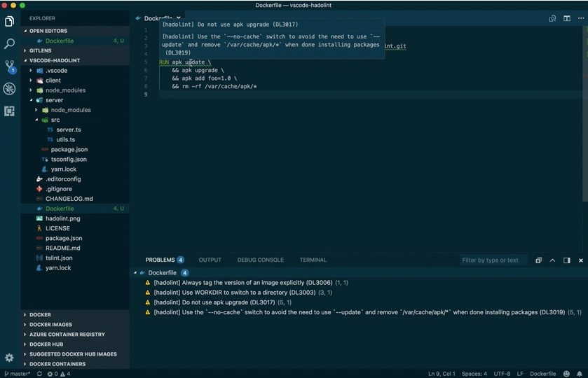Viewport: 588px width, 378px height.
Task: Open changes icon in editor title bar
Action: click(x=552, y=18)
